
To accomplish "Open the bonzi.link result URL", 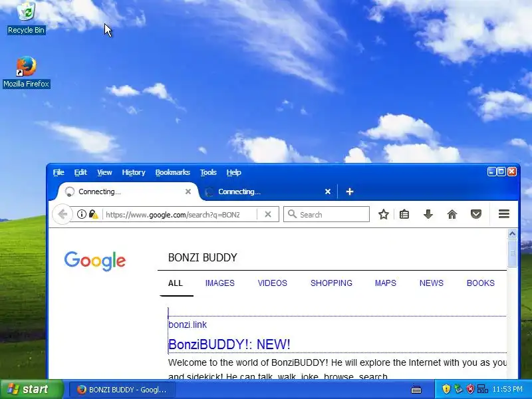I will (188, 325).
